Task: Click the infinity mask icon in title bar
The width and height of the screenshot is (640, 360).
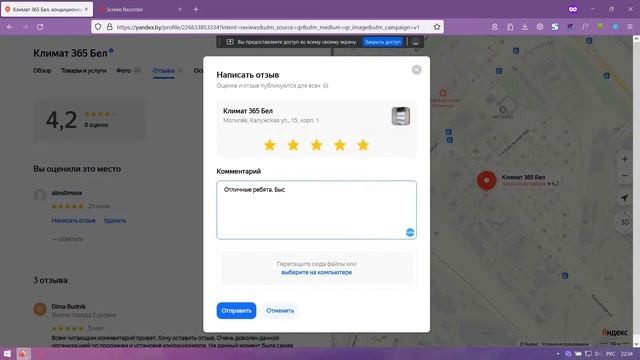Action: click(573, 9)
